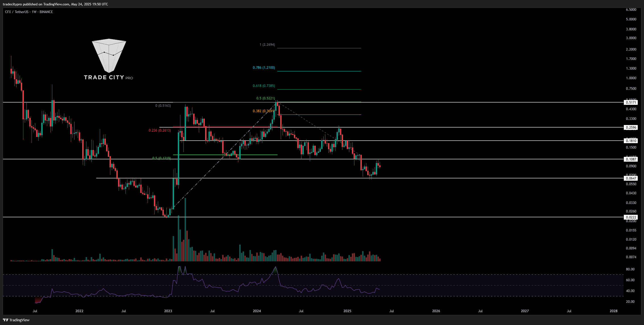Click the RSI 40.00 scale value
Viewport: 644px width, 325px height.
[630, 291]
